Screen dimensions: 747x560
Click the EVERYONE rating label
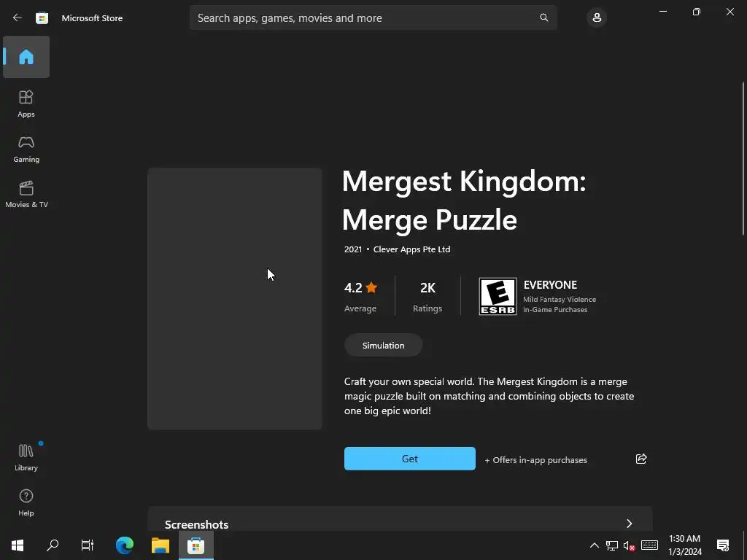550,285
